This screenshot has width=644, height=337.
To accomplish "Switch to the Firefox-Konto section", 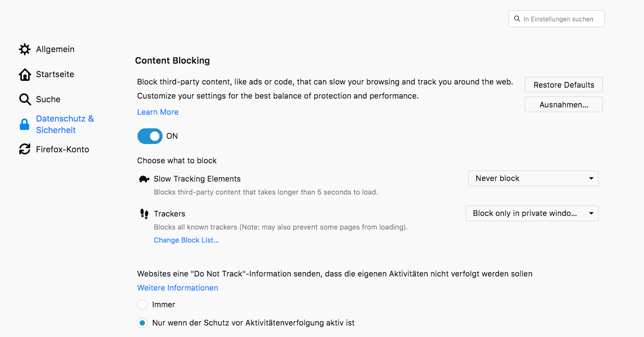I will click(62, 150).
